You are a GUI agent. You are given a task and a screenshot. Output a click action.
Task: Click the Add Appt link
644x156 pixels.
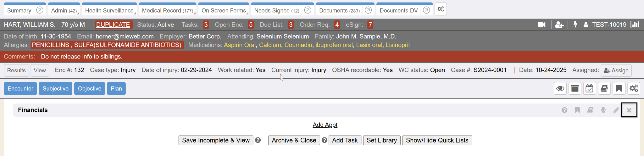(x=325, y=125)
